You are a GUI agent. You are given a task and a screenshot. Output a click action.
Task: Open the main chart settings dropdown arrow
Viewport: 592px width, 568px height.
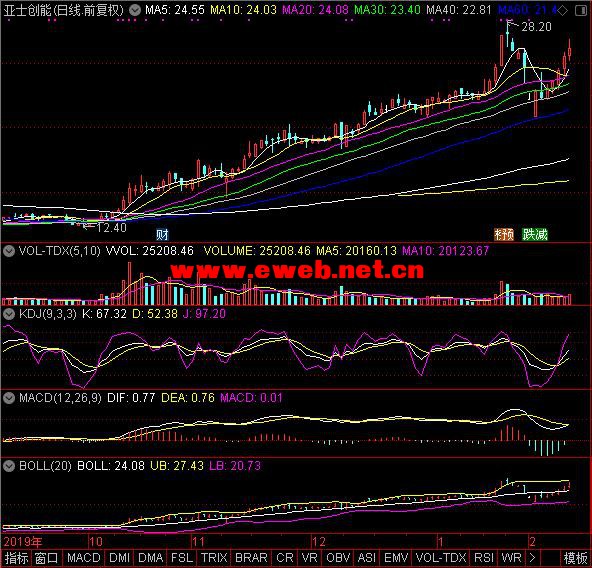pos(135,10)
